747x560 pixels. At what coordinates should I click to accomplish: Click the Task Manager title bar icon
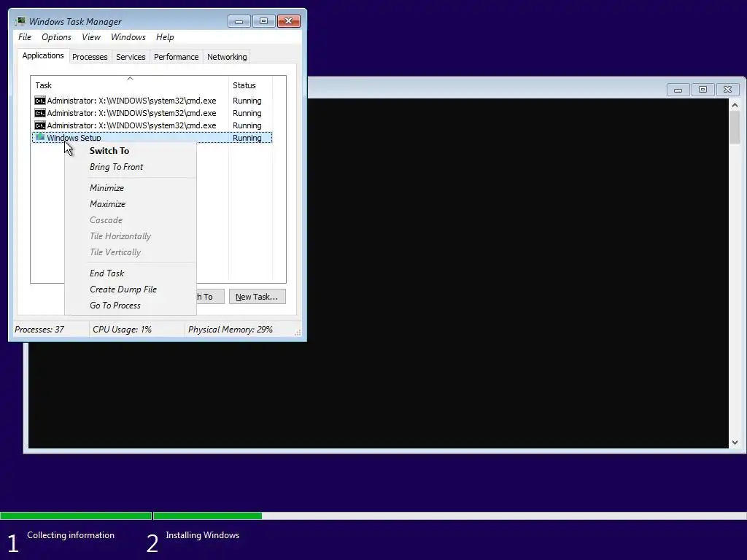tap(20, 21)
